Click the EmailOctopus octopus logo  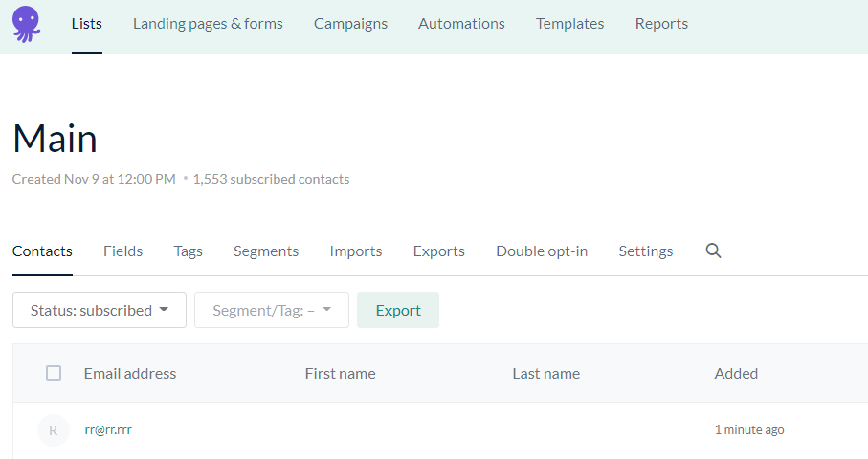26,24
